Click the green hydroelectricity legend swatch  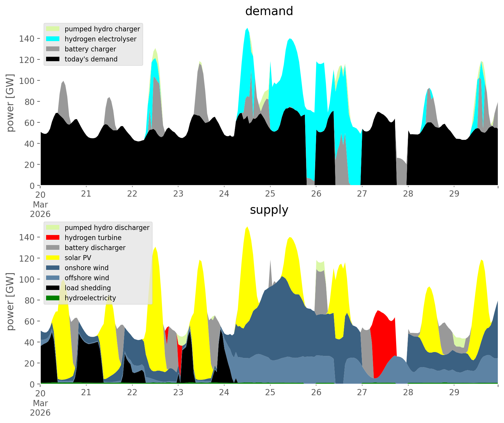click(53, 298)
